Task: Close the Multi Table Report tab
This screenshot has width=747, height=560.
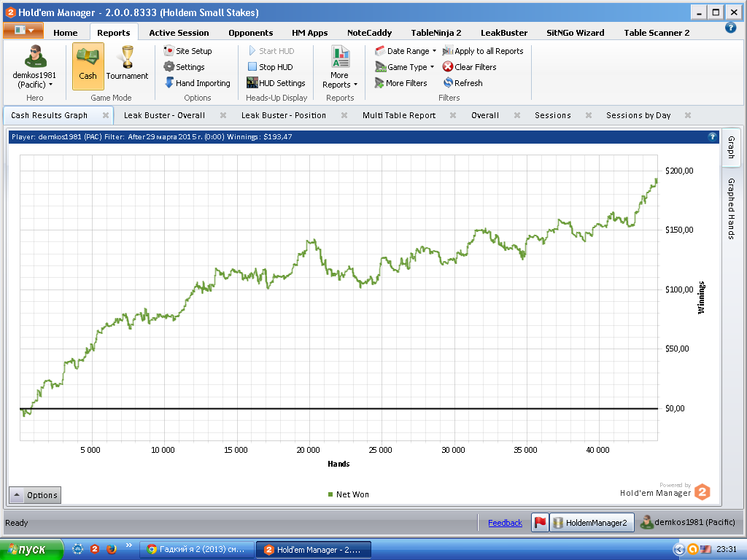Action: 453,115
